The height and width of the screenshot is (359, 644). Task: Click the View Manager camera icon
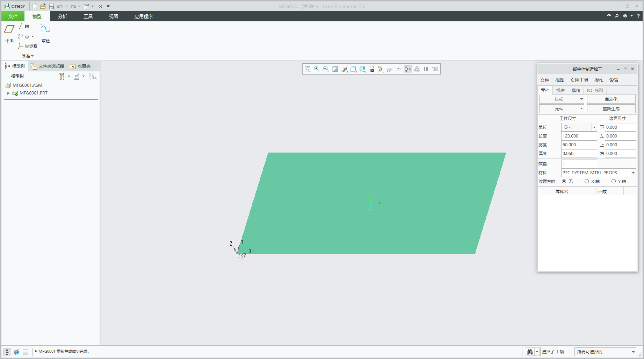coord(371,69)
